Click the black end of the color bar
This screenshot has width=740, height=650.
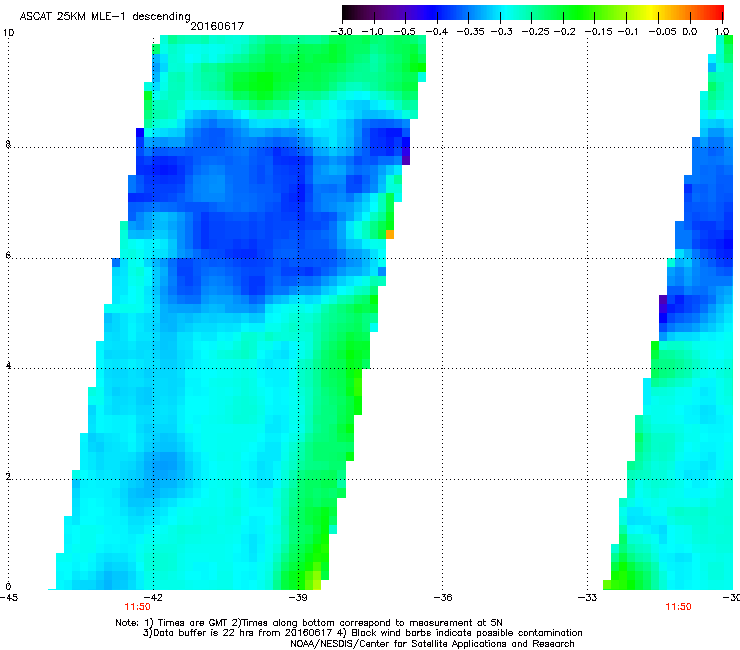click(x=348, y=13)
